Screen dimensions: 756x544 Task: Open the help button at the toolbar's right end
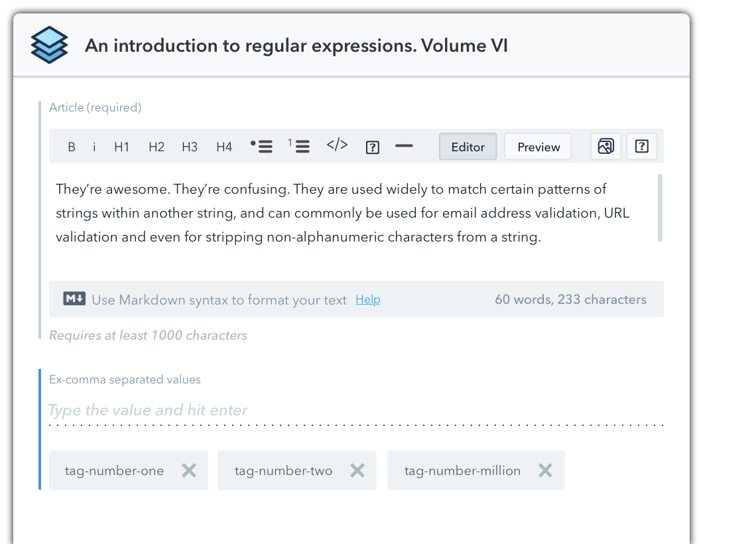coord(642,146)
